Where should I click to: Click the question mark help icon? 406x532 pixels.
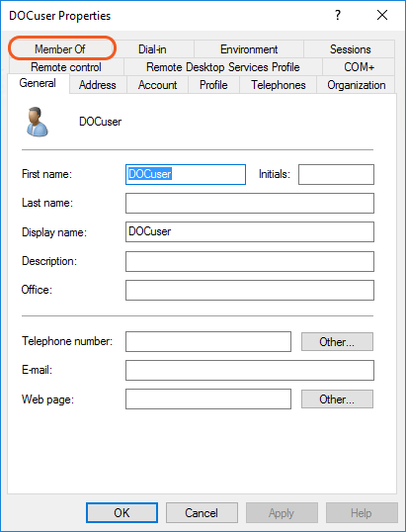tap(338, 15)
